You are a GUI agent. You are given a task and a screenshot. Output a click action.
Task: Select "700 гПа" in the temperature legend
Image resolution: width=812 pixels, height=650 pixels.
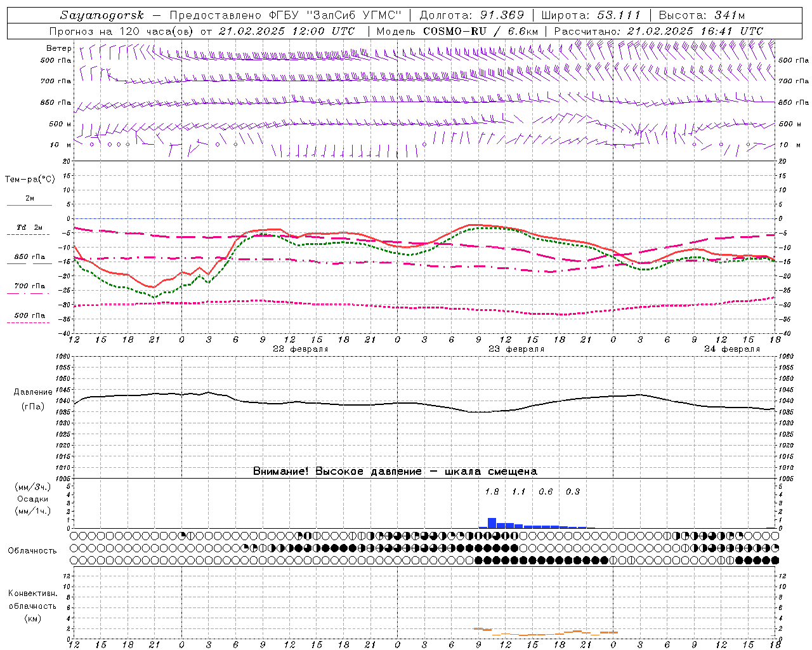pyautogui.click(x=30, y=286)
